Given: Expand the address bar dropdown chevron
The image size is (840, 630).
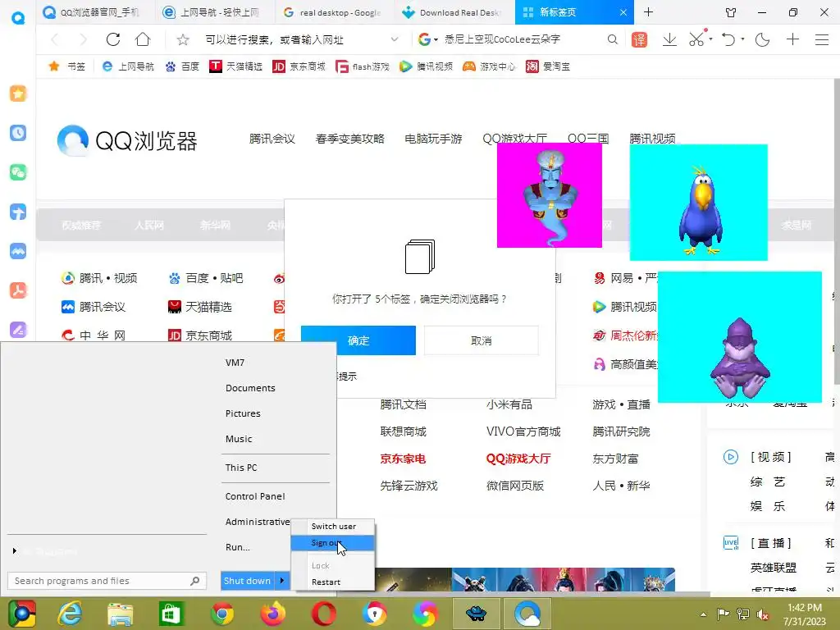Looking at the screenshot, I should pyautogui.click(x=395, y=39).
